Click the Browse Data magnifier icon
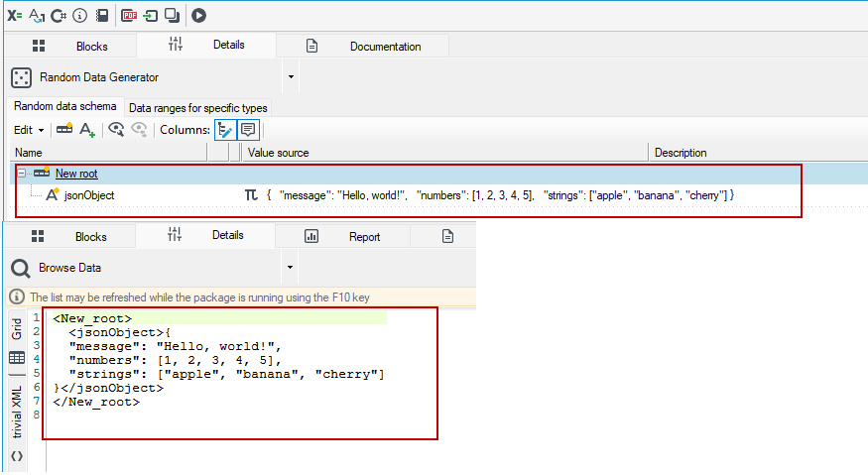This screenshot has width=868, height=475. pyautogui.click(x=21, y=268)
